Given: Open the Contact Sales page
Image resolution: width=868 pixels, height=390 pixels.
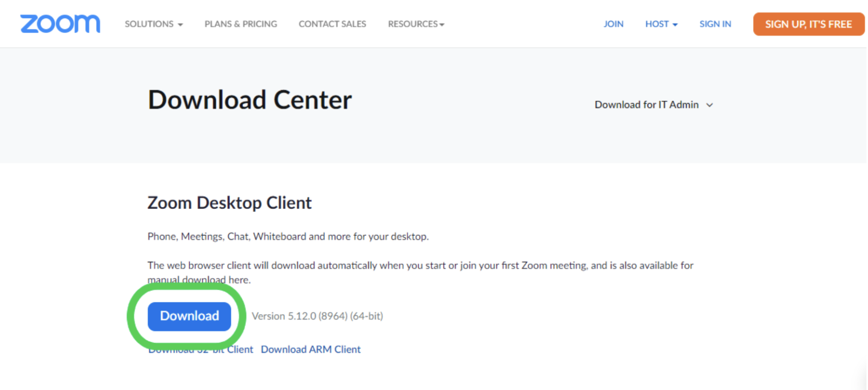Looking at the screenshot, I should (332, 24).
